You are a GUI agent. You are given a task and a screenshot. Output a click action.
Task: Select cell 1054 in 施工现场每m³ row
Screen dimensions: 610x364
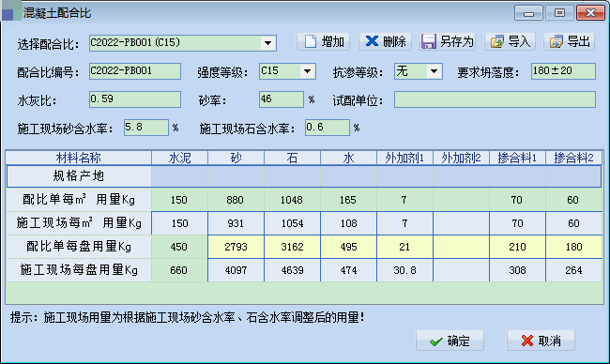pyautogui.click(x=292, y=223)
